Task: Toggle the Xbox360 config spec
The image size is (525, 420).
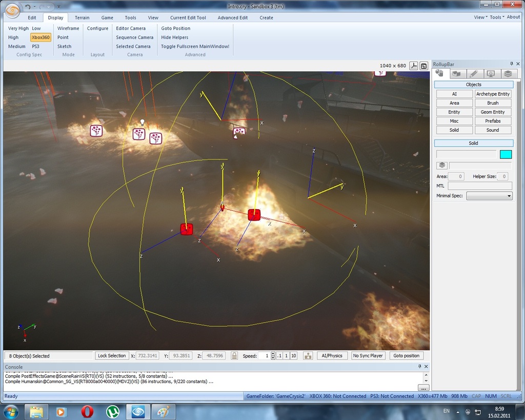Action: 41,37
